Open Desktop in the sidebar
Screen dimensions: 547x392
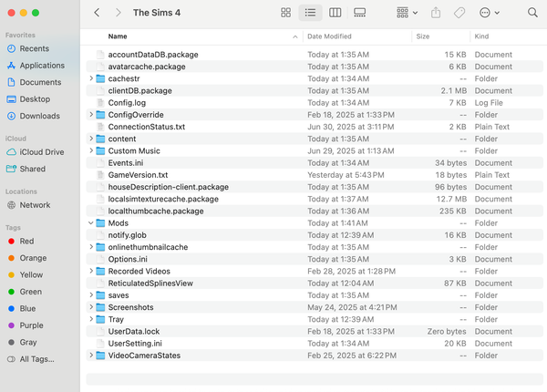coord(35,99)
